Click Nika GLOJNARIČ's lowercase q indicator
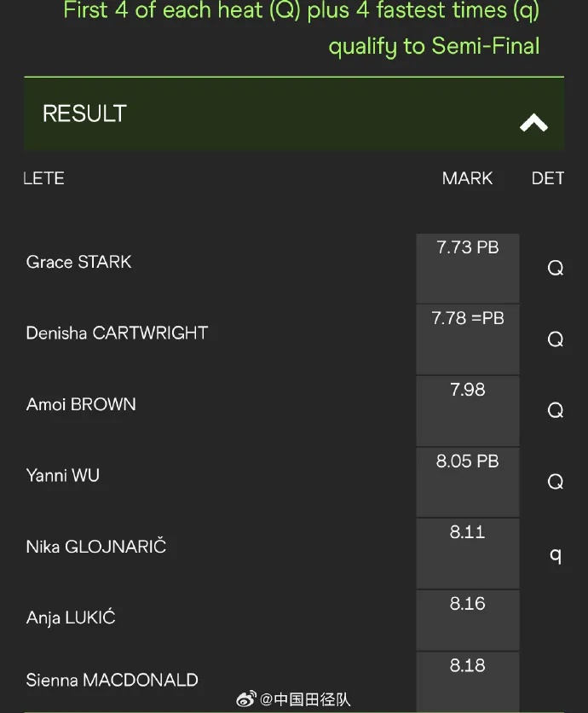 tap(556, 554)
